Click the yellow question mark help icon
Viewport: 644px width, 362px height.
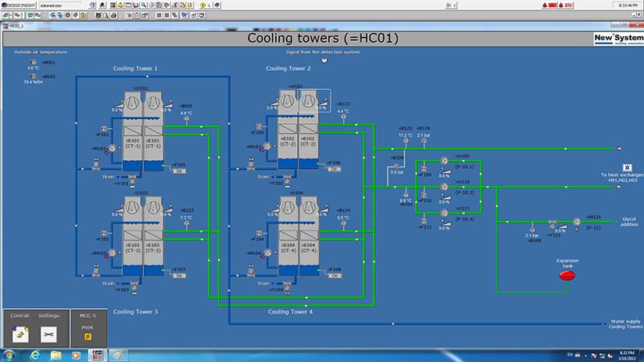coord(203,6)
